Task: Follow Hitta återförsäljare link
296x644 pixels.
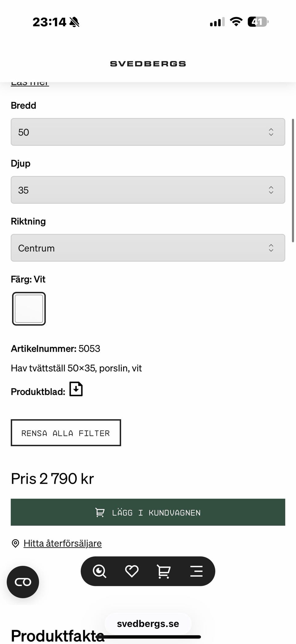Action: pyautogui.click(x=63, y=543)
